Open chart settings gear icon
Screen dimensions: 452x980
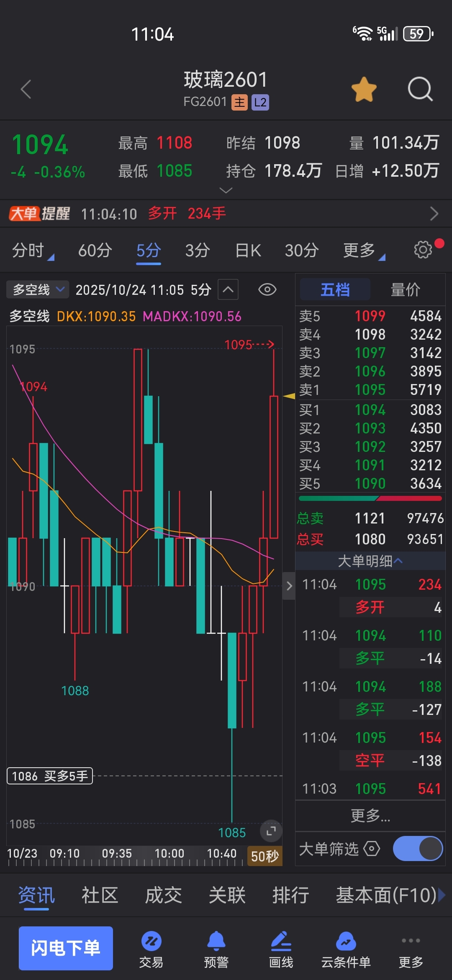(x=423, y=250)
